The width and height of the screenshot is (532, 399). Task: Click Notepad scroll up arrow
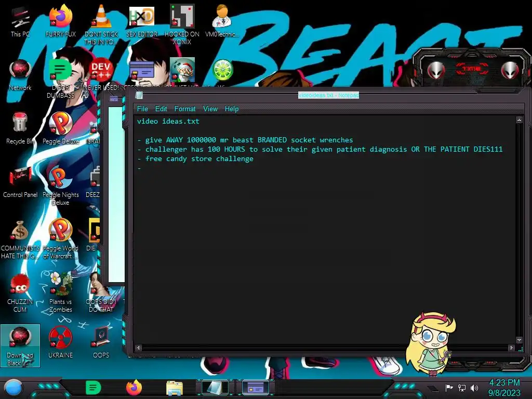tap(519, 120)
